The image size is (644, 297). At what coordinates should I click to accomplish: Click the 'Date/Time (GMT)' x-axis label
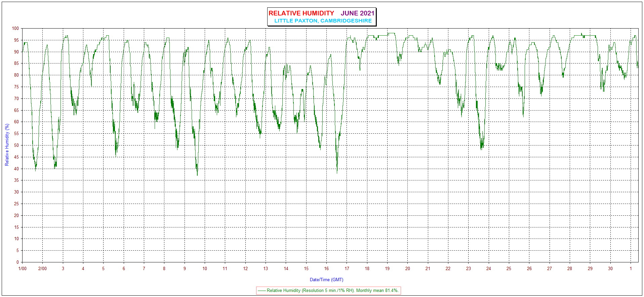(326, 280)
